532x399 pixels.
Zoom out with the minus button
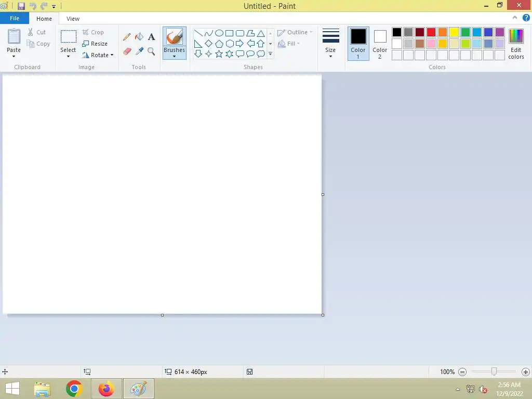pos(462,372)
